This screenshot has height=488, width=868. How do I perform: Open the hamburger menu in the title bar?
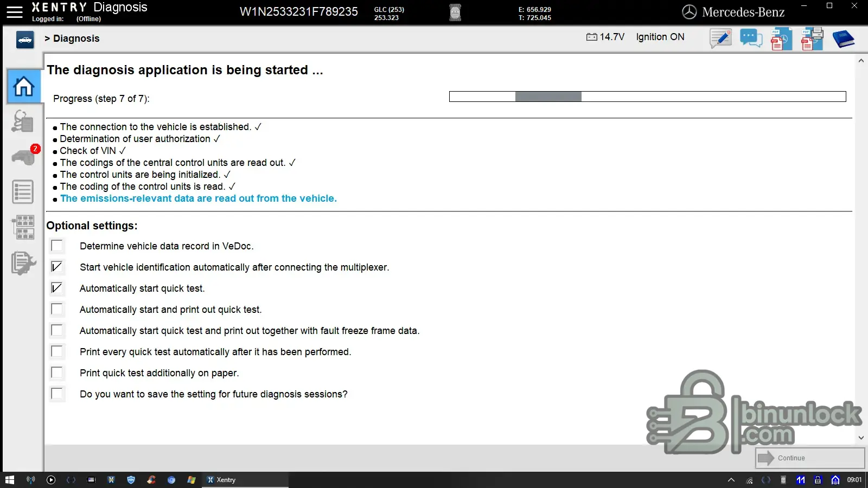click(15, 12)
